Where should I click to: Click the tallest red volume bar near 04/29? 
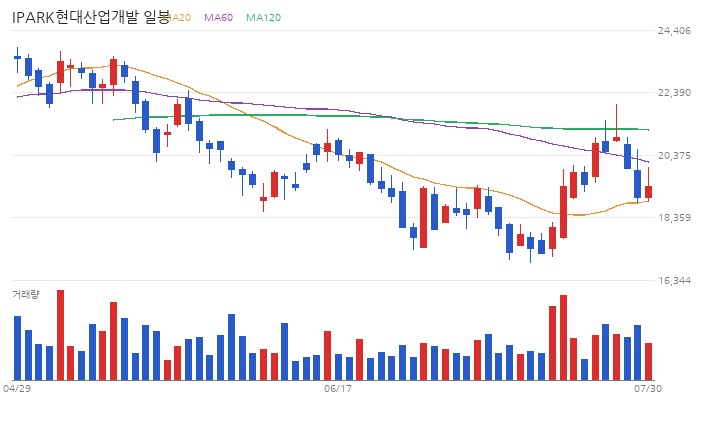pos(61,335)
